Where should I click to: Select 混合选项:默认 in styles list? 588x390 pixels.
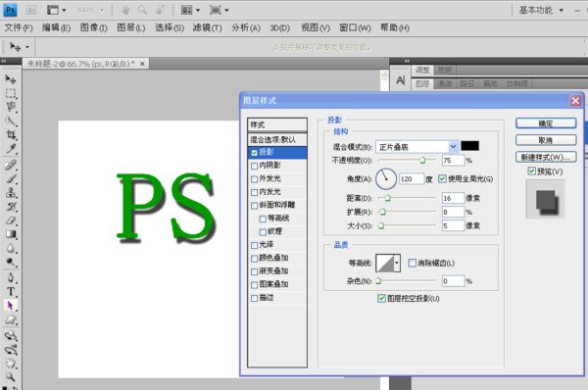[x=277, y=139]
